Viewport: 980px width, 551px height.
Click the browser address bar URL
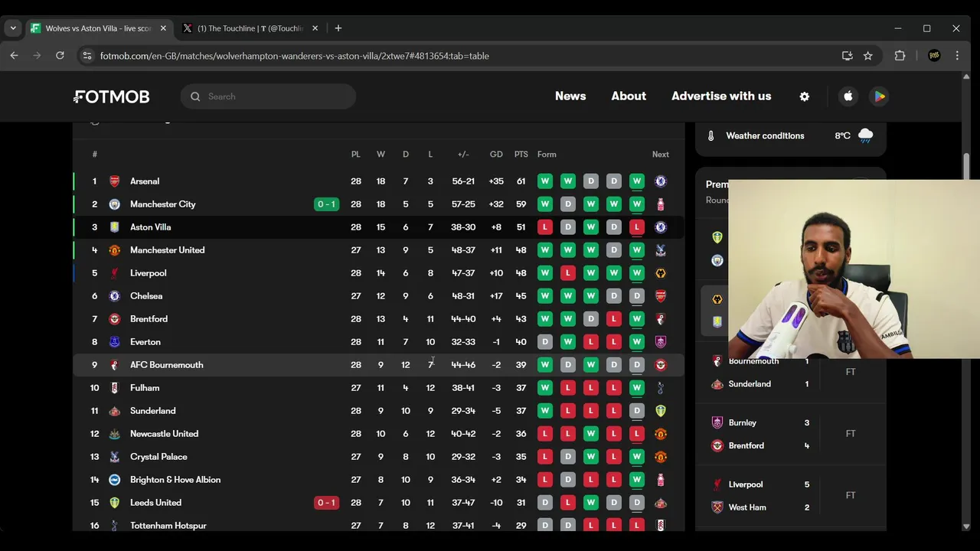(x=294, y=56)
